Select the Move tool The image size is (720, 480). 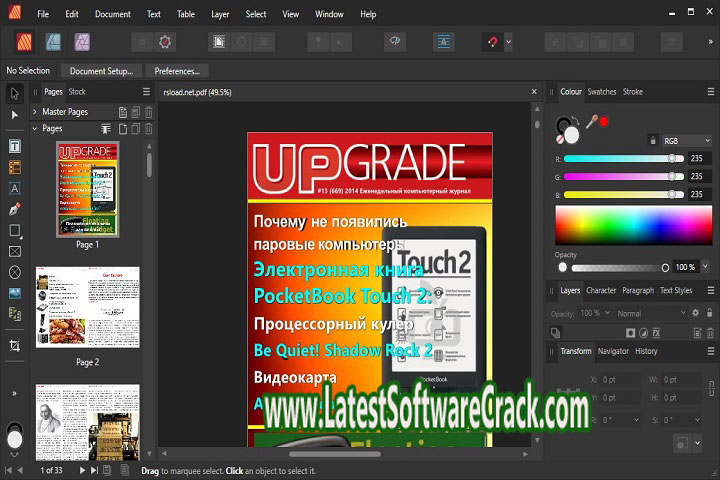[15, 93]
